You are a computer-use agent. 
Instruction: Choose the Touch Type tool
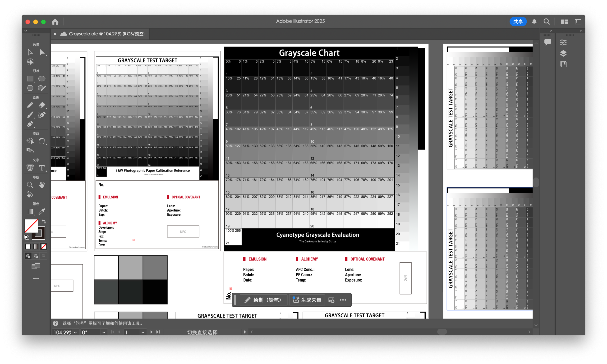pyautogui.click(x=30, y=168)
